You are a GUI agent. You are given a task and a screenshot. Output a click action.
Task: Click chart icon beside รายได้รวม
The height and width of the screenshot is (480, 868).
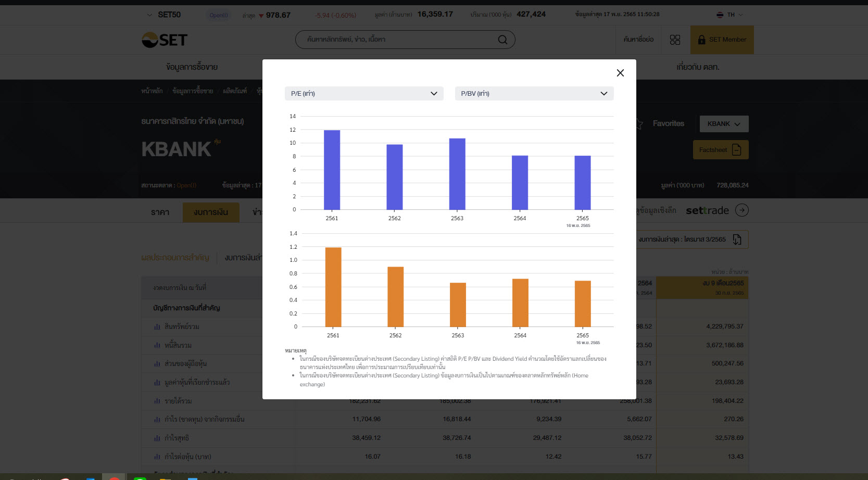[x=157, y=401]
